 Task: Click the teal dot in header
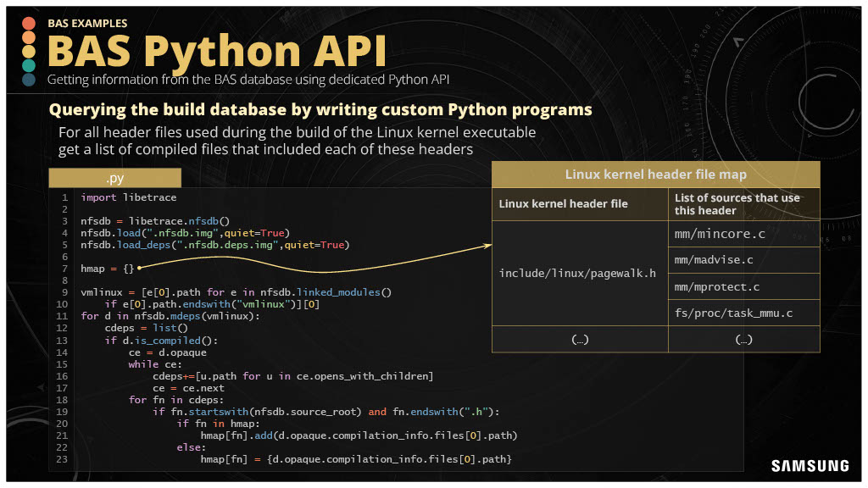(29, 65)
